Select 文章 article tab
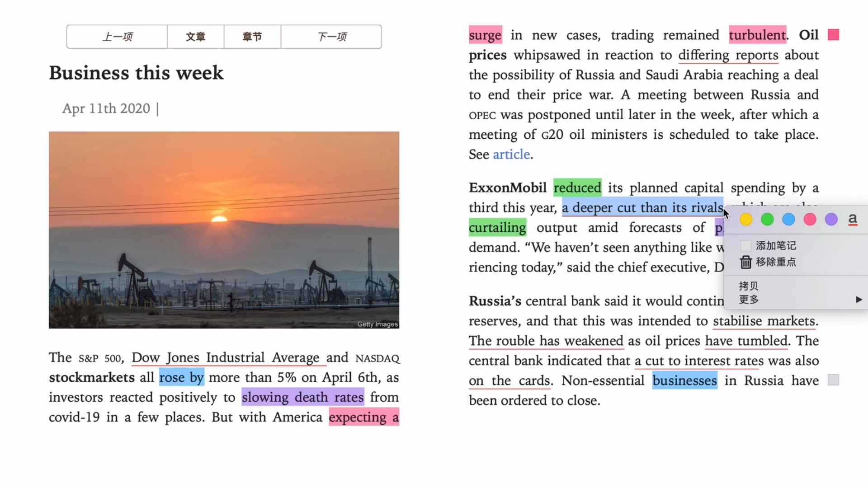Screen dimensions: 868x488 [195, 36]
